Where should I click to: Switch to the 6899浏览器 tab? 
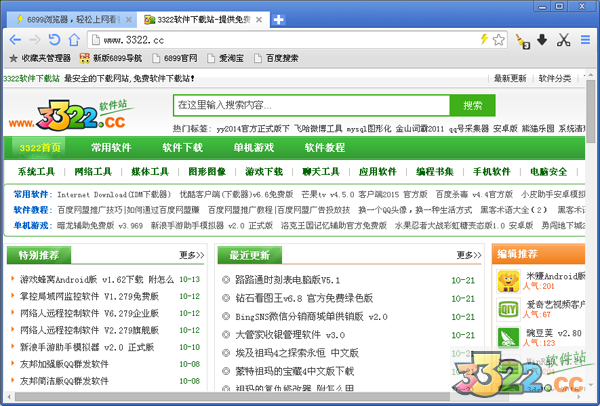[x=72, y=20]
